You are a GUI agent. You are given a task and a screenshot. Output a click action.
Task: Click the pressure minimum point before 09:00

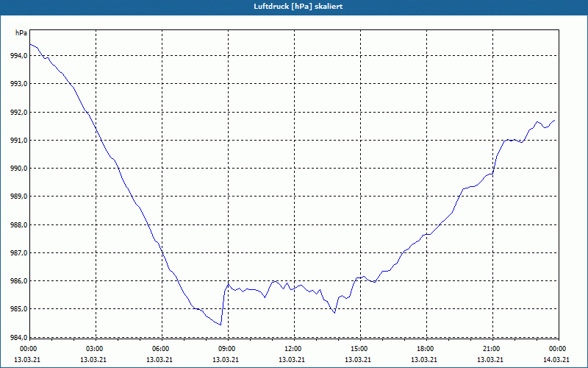tap(220, 325)
